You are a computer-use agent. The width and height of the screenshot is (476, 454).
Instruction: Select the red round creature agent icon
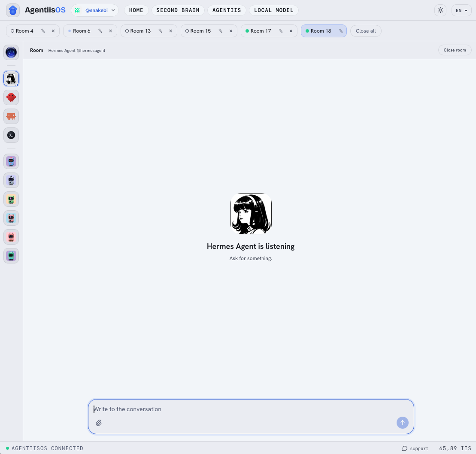click(11, 97)
